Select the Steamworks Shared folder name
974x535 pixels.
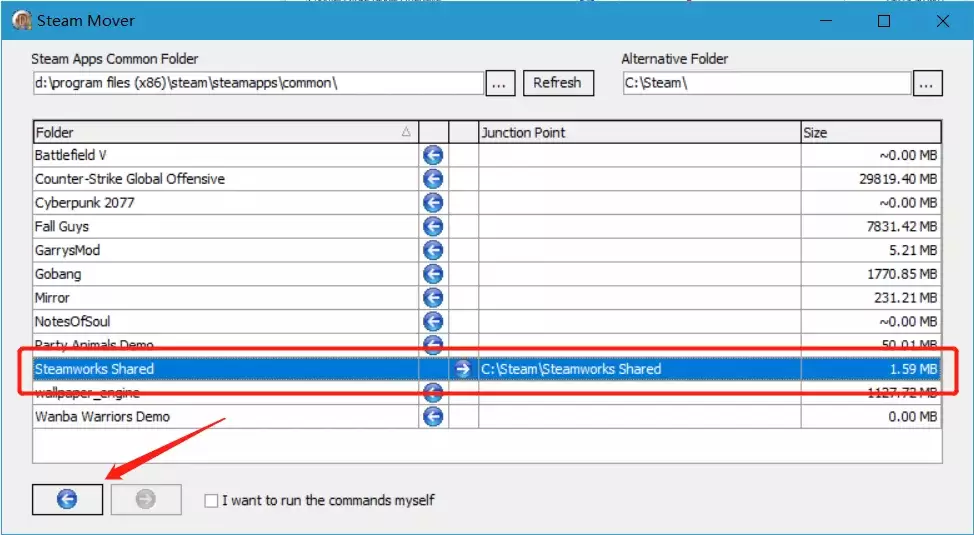pos(94,369)
